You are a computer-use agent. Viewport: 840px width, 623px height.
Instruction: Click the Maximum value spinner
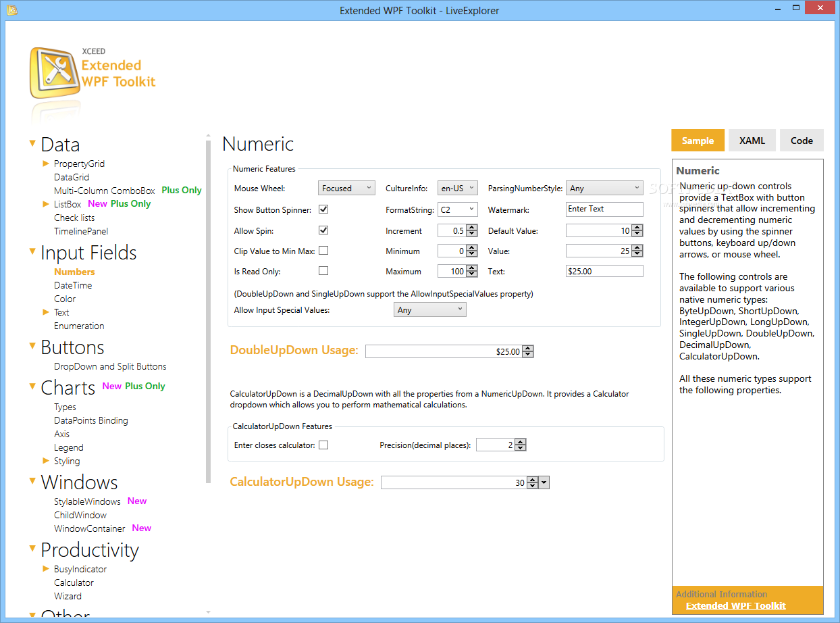[x=471, y=271]
